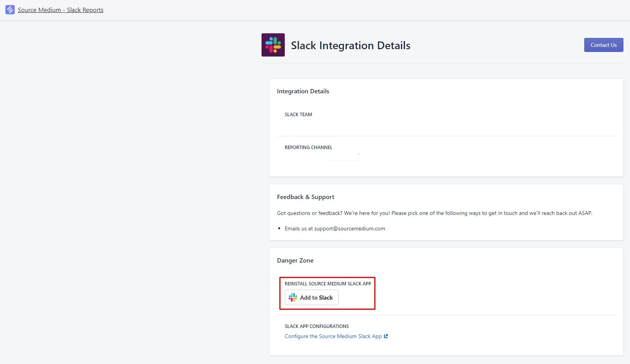Click the 'Got questions or feedback?' paragraph

(435, 213)
